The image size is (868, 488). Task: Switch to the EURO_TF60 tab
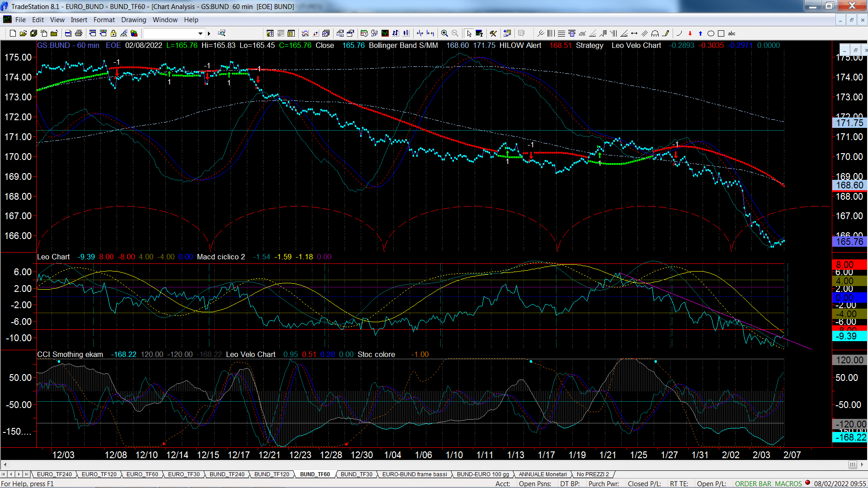(x=142, y=474)
